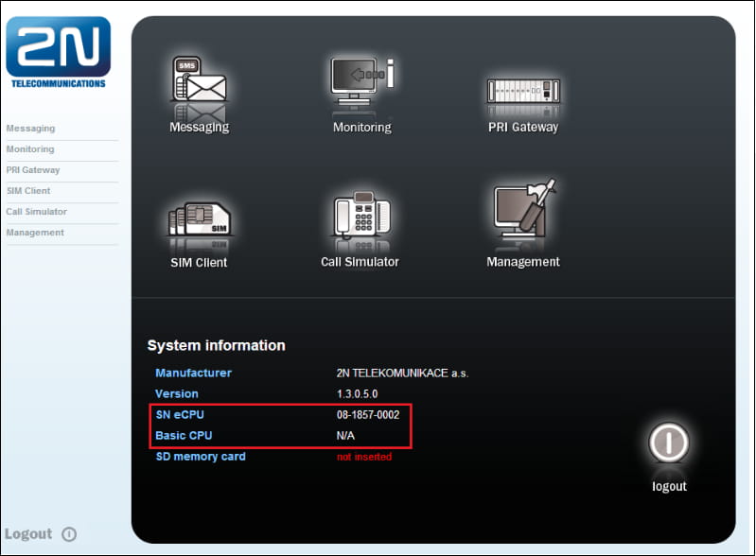The height and width of the screenshot is (556, 756).
Task: Click the Manufacturer field label
Action: coord(193,373)
